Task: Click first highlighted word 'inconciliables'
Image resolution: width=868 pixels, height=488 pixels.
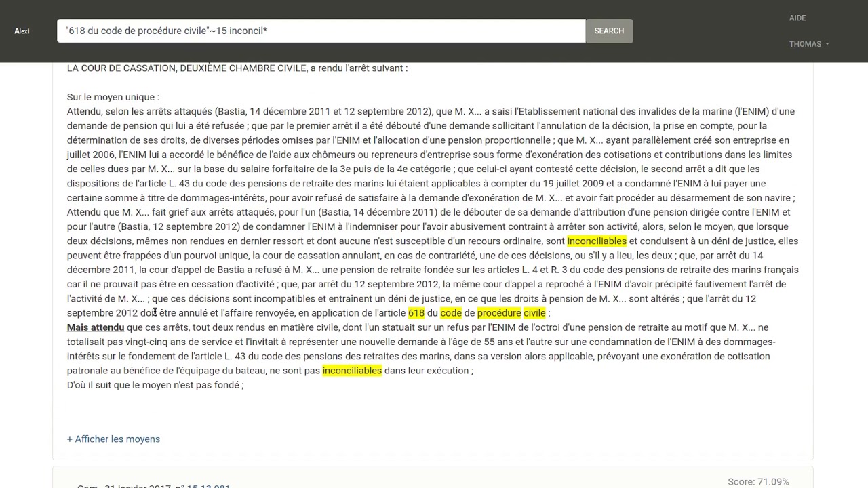Action: [597, 241]
